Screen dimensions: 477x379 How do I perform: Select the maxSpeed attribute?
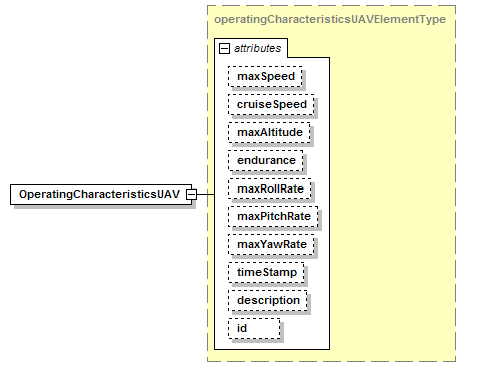[x=265, y=77]
